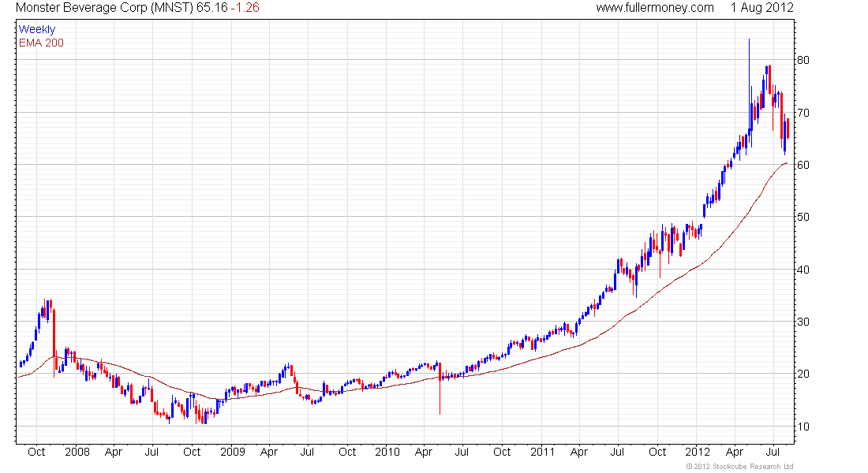Click the 70 price axis label
Image resolution: width=868 pixels, height=473 pixels.
[x=803, y=113]
